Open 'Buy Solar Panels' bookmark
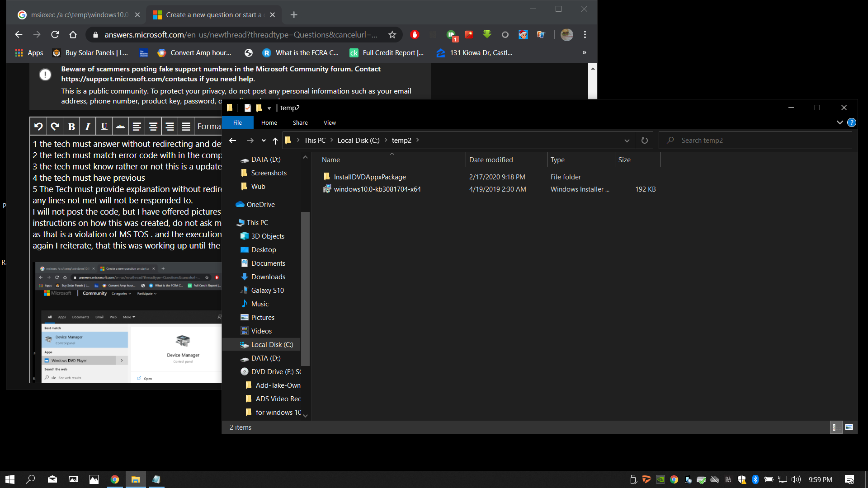 coord(90,53)
